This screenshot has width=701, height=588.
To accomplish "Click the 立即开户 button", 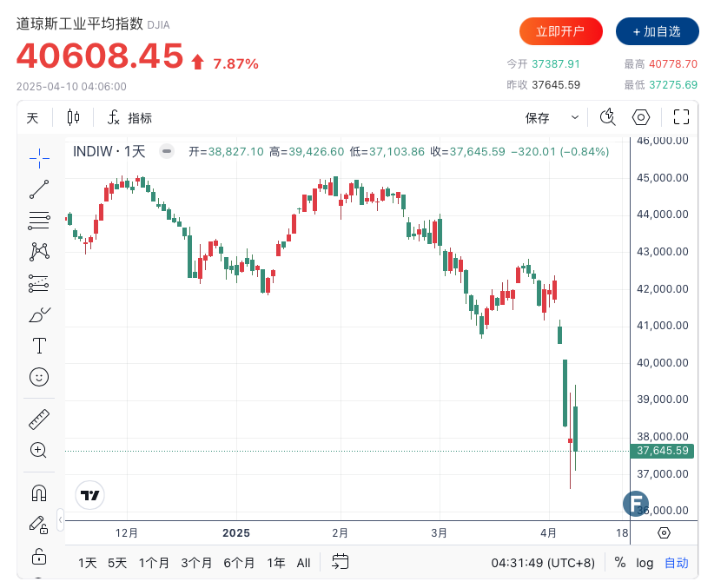I will 560,31.
